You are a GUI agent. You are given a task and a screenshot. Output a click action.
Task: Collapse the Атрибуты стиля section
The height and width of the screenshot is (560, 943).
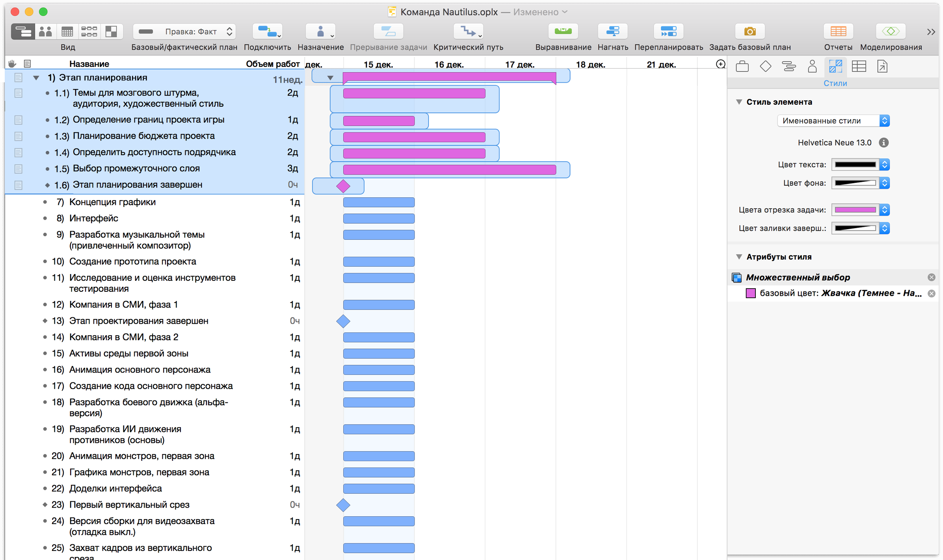point(739,257)
